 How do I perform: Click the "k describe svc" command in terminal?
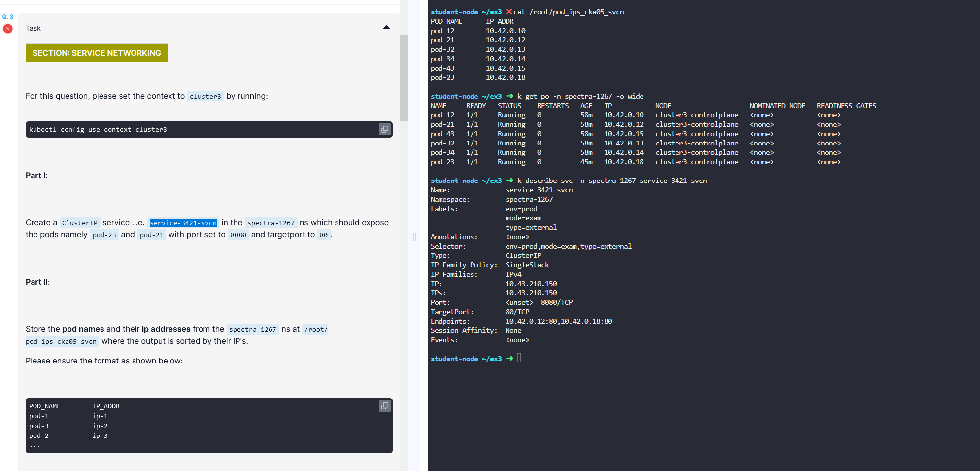coord(612,181)
